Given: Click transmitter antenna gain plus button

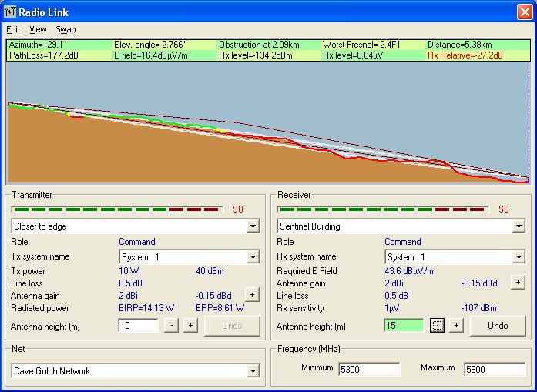Looking at the screenshot, I should pyautogui.click(x=251, y=294).
